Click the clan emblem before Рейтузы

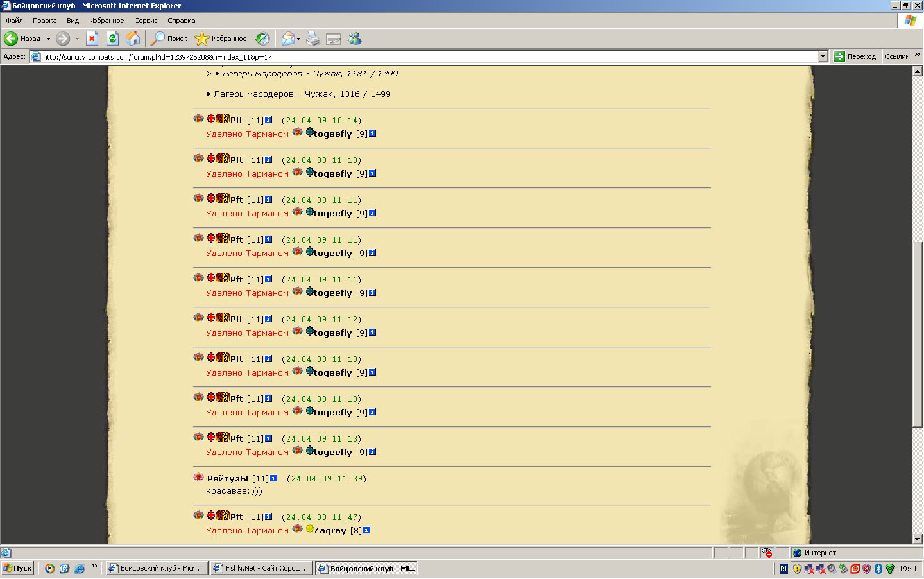click(199, 478)
